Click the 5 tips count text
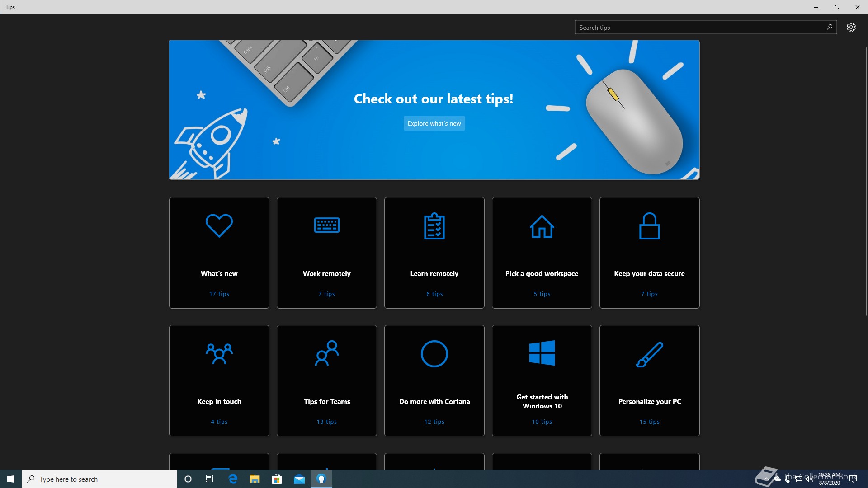Viewport: 868px width, 488px height. 542,294
